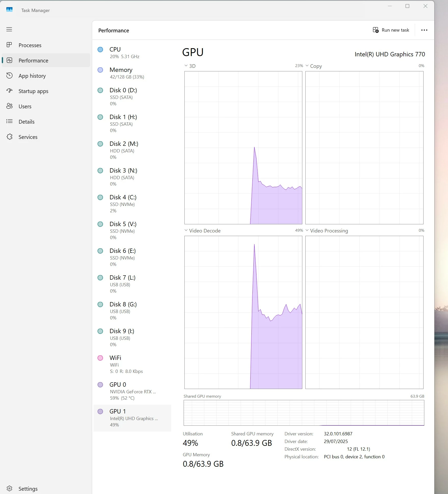
Task: Open the Video Processing engine dropdown
Action: [307, 230]
